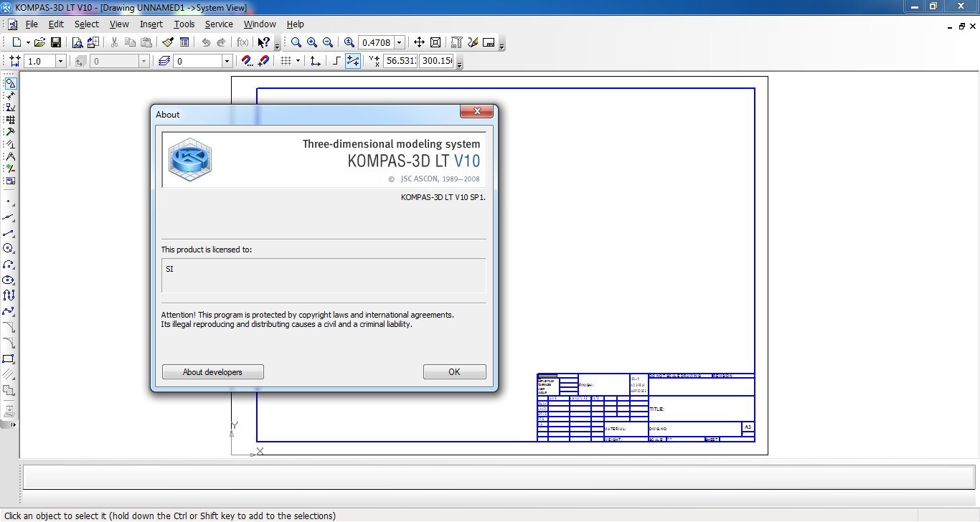Open the New document dropdown arrow
The image size is (980, 522).
tap(28, 42)
